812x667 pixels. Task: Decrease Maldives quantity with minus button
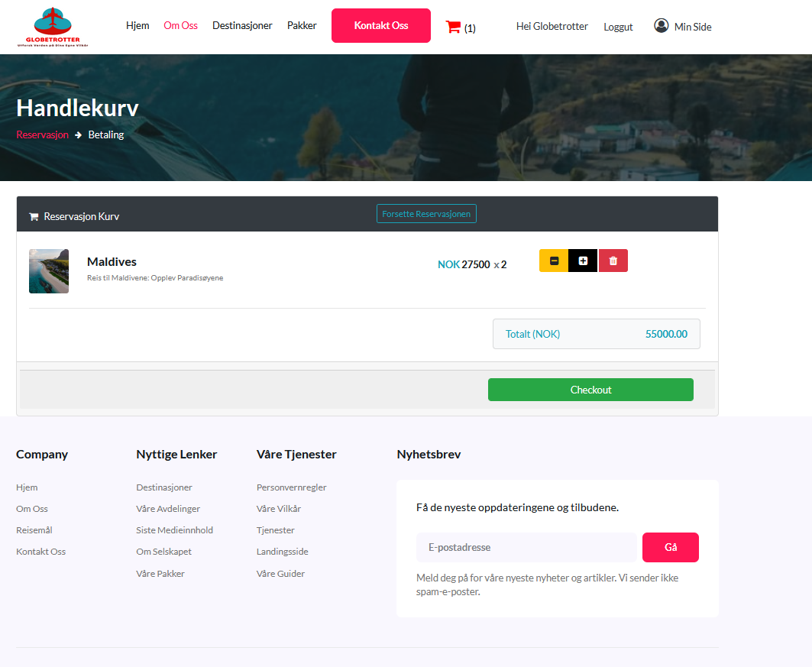[554, 261]
